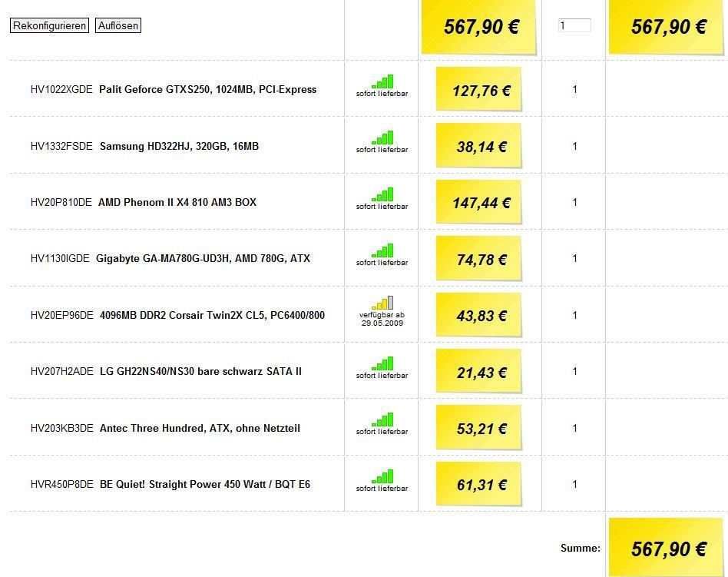
Task: Click availability bars icon for Antec Three Hundred
Action: 382,419
